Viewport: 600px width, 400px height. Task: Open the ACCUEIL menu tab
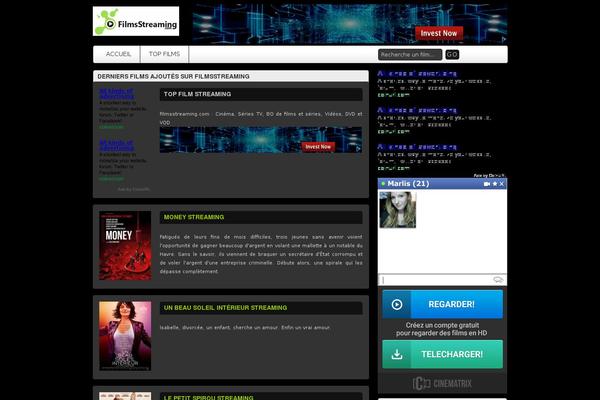pos(118,54)
